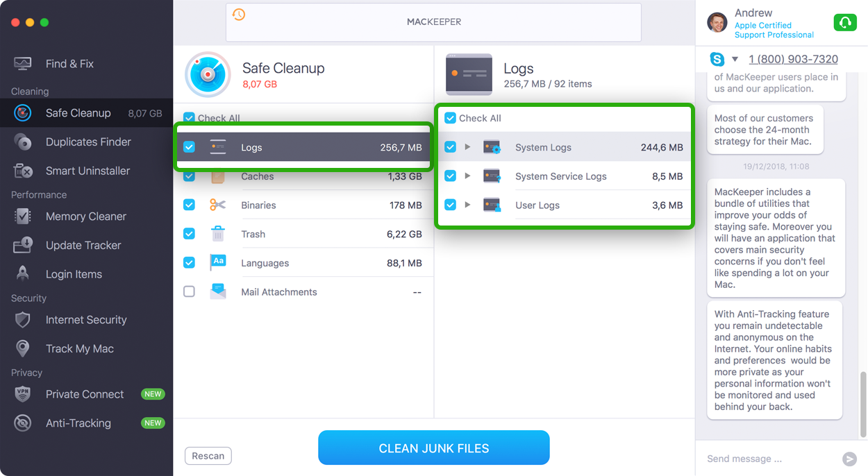868x476 pixels.
Task: Uncheck the Logs category checkbox
Action: [x=189, y=147]
